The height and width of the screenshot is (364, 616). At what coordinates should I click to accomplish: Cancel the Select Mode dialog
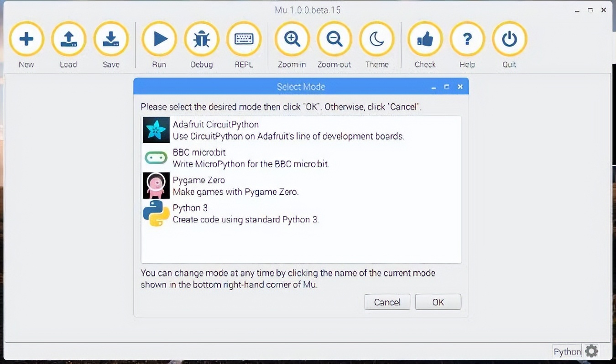pyautogui.click(x=387, y=302)
